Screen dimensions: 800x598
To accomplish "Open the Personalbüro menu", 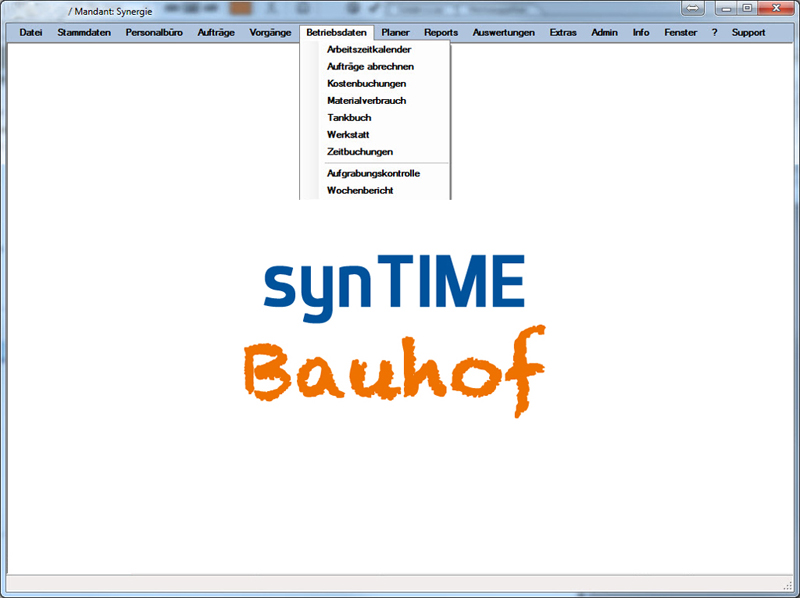I will coord(154,32).
